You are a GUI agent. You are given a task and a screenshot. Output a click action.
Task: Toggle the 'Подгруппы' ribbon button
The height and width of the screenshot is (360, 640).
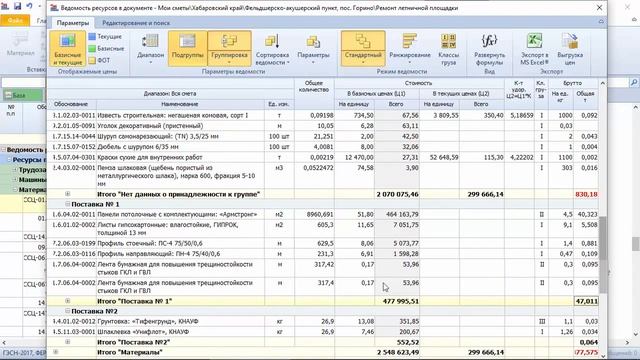[x=187, y=49]
